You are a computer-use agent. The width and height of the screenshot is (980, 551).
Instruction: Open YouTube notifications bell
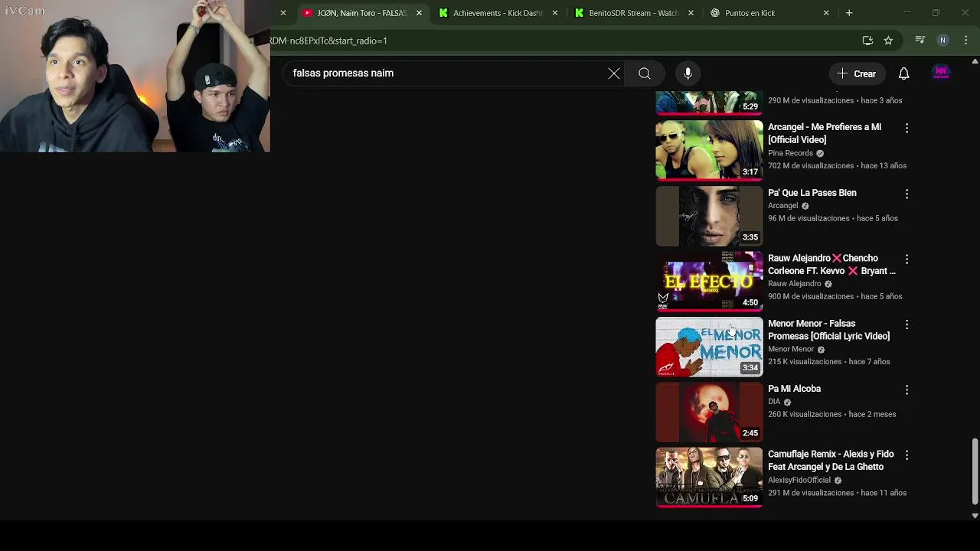pyautogui.click(x=903, y=73)
